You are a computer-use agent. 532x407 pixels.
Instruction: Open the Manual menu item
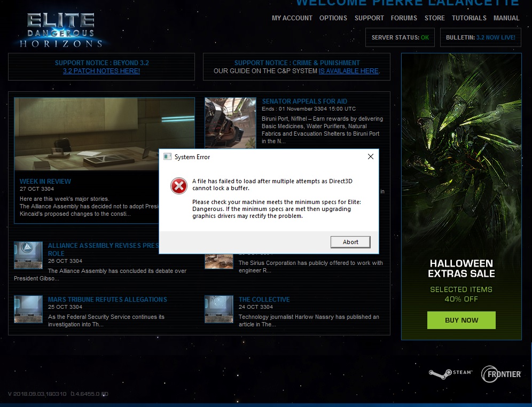click(x=506, y=18)
